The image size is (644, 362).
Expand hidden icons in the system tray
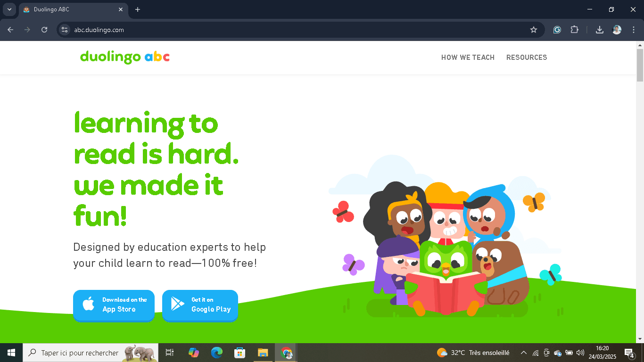click(523, 353)
